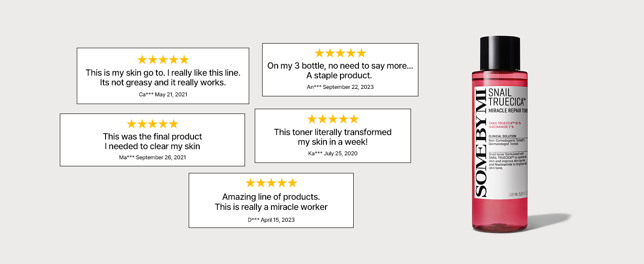Open the "This is my skin go to" review
This screenshot has height=264, width=644.
(163, 77)
